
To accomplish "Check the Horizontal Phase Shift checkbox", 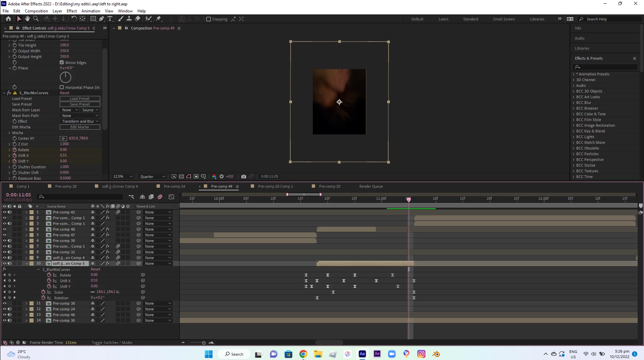I will point(62,87).
